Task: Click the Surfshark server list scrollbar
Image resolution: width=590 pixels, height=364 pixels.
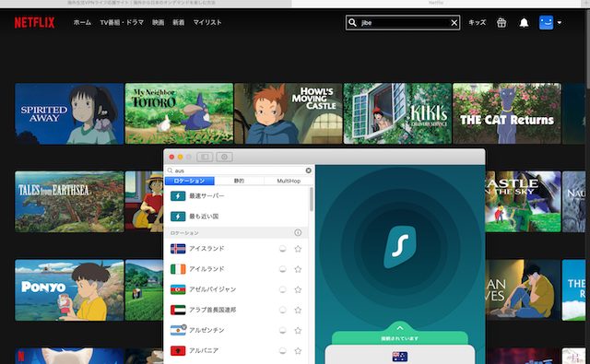Action: click(x=312, y=199)
